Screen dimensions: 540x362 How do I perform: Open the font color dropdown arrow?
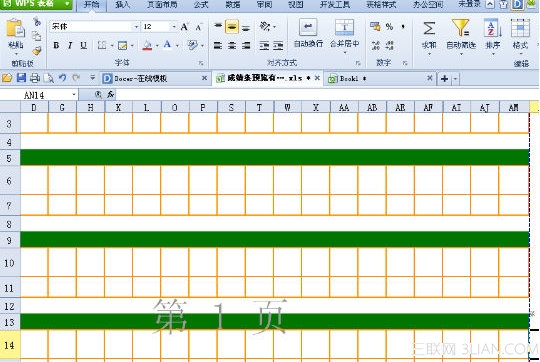tap(177, 45)
